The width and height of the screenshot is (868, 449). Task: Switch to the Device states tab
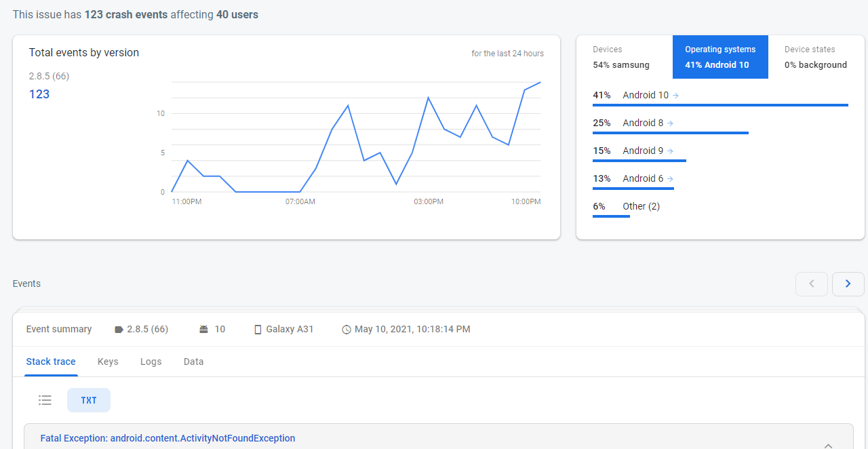click(816, 57)
